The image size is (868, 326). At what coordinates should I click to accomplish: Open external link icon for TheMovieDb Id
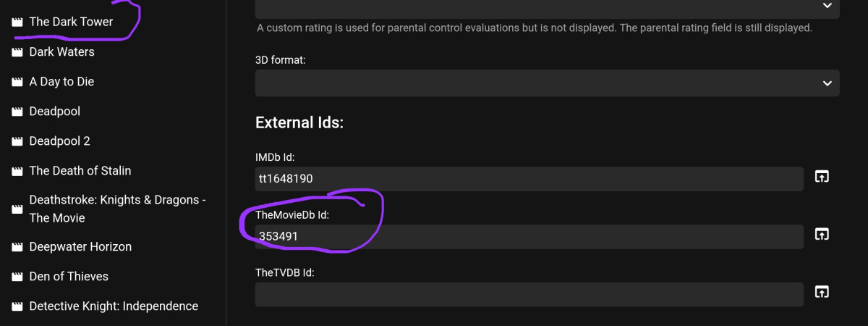tap(822, 234)
